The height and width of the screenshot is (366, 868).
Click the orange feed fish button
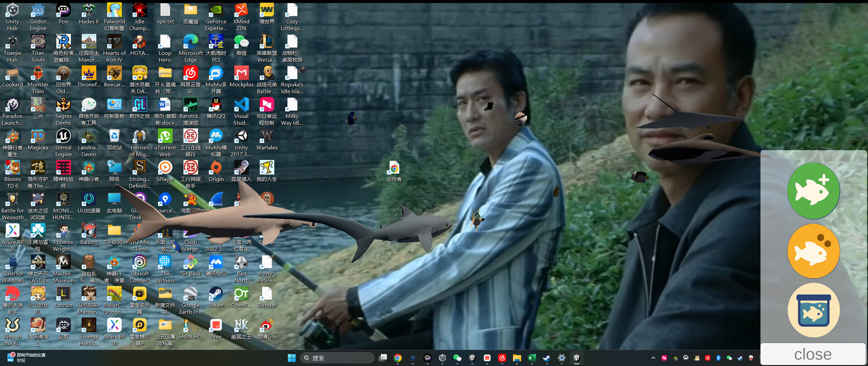click(x=813, y=251)
